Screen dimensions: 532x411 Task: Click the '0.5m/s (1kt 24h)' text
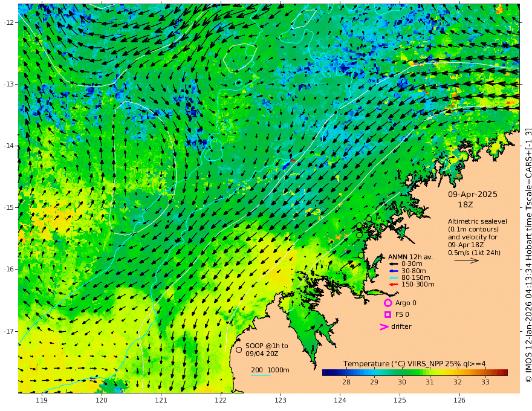click(474, 253)
